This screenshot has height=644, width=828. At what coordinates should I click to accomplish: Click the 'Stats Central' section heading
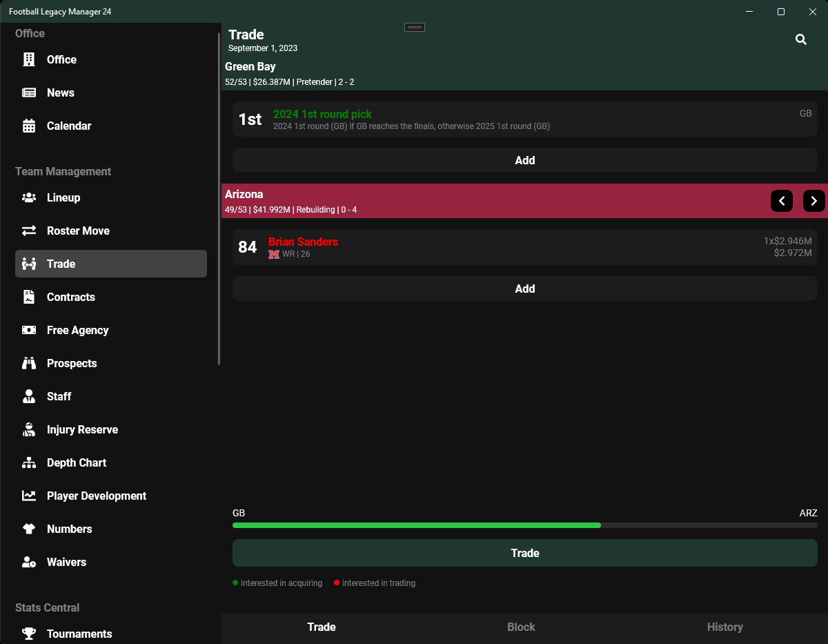[x=47, y=607]
